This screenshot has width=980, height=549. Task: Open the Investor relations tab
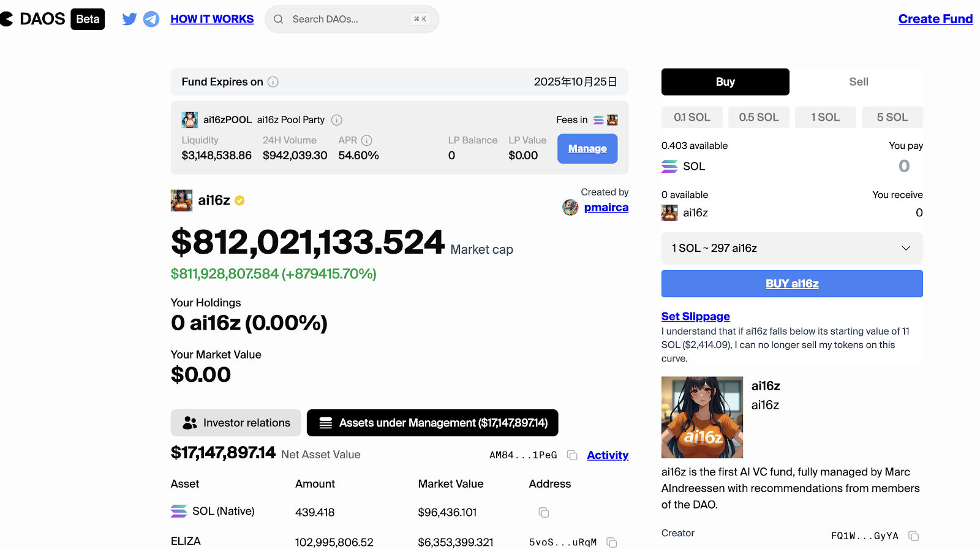coord(236,423)
